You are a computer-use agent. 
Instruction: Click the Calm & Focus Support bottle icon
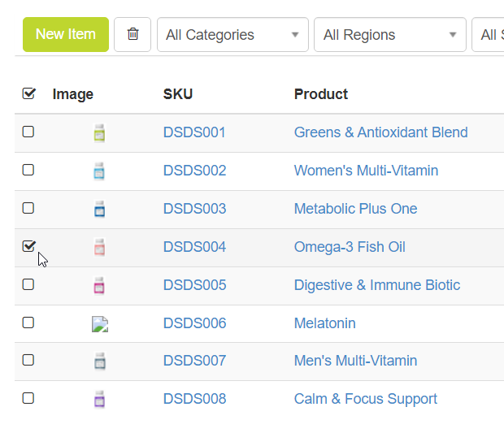pos(100,399)
